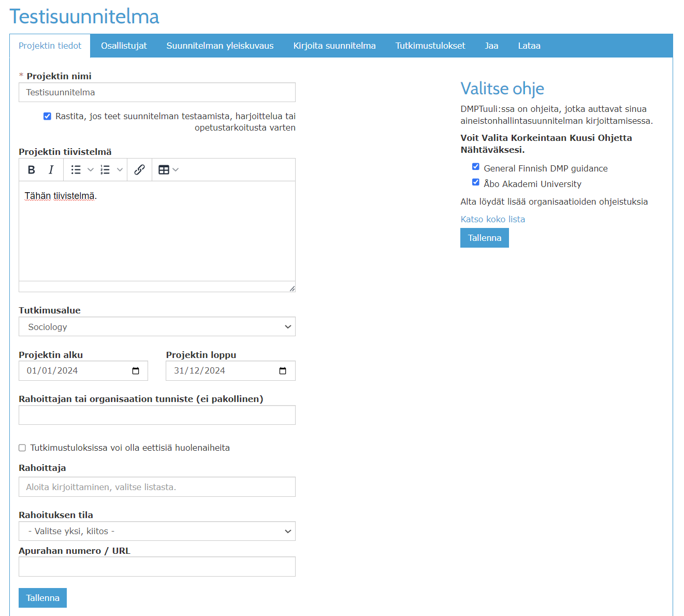The width and height of the screenshot is (684, 616).
Task: Switch to the Osallistujat tab
Action: pyautogui.click(x=124, y=46)
